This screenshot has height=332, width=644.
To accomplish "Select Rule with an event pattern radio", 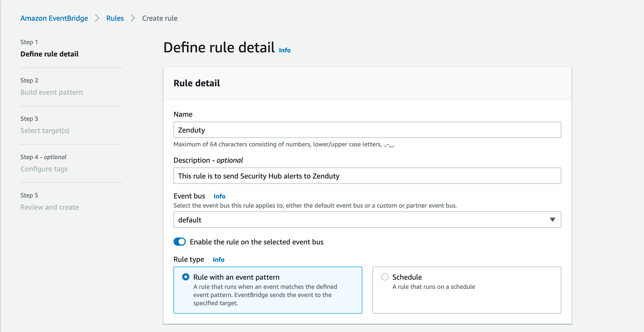I will point(186,277).
